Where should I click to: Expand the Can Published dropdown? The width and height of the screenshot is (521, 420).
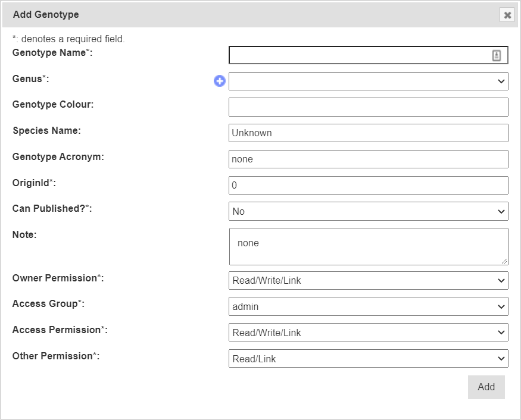[x=368, y=211]
